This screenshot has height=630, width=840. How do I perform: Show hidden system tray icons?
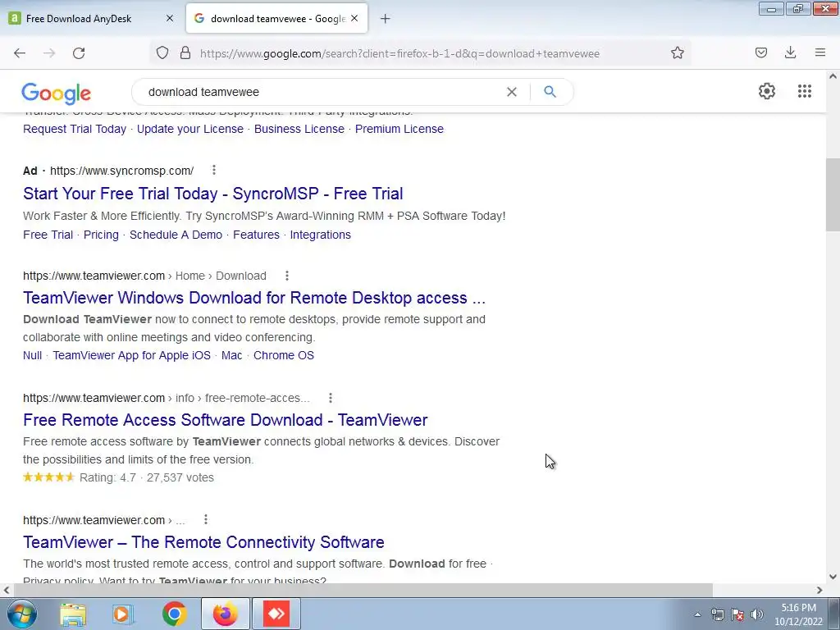[x=697, y=614]
